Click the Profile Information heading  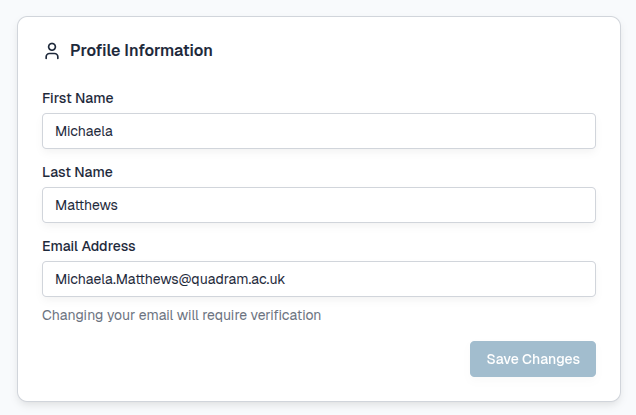click(141, 50)
